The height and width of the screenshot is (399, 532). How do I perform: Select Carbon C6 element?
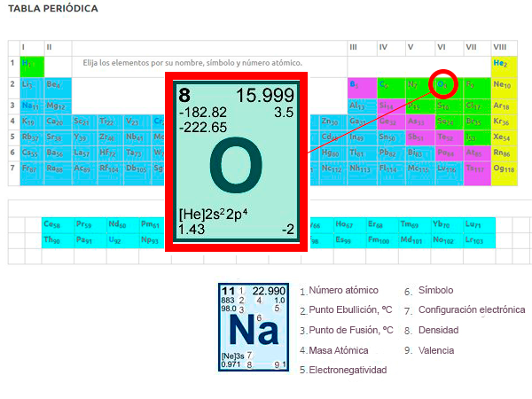click(391, 88)
